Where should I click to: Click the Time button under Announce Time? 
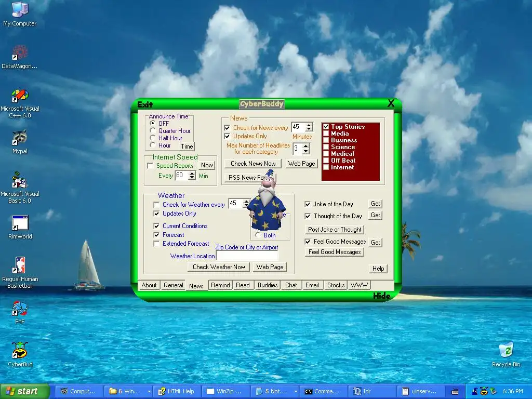coord(187,146)
